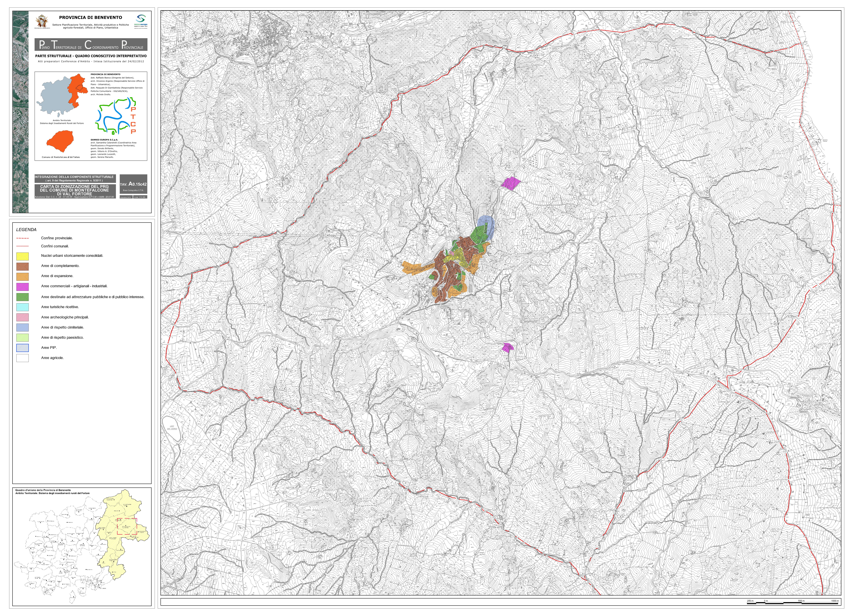
Task: Click the 'Confini comunali.' legend label
Action: coord(55,246)
